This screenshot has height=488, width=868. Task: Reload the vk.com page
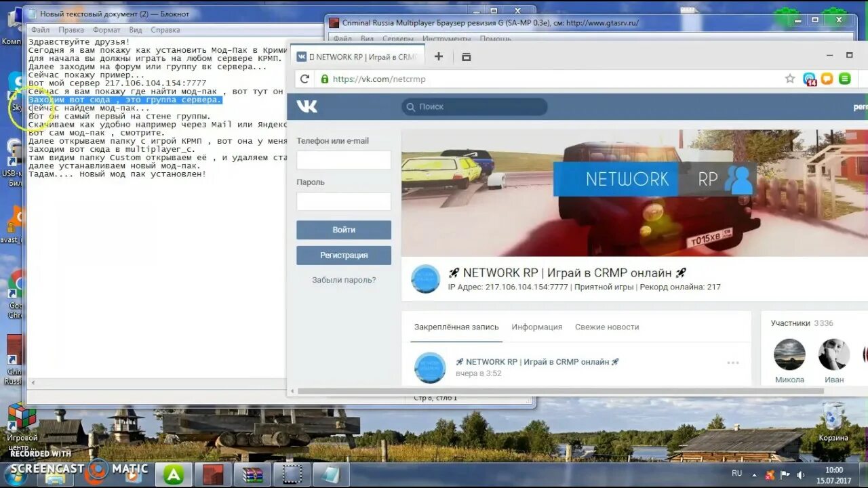tap(305, 79)
